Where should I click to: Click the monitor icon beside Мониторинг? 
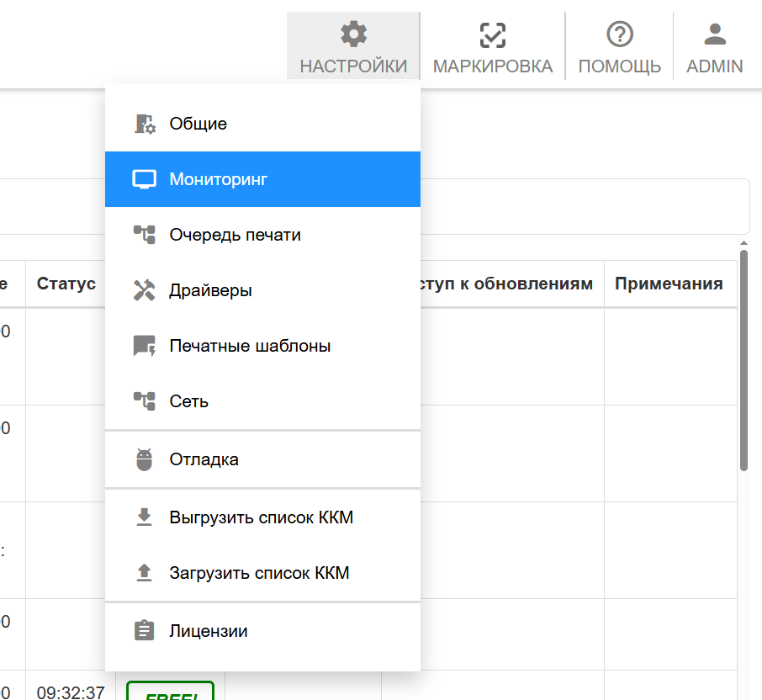(x=145, y=179)
